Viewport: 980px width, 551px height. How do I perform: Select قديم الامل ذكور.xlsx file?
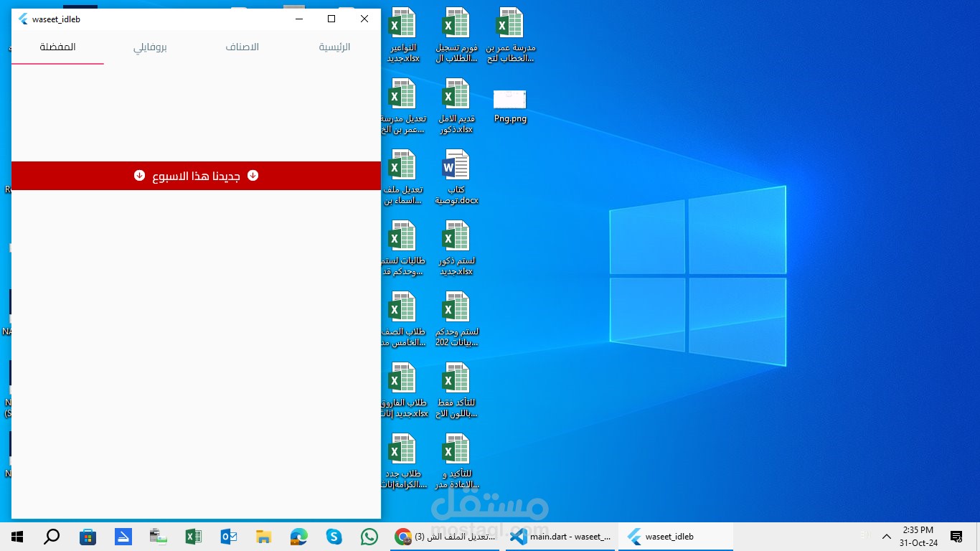click(x=456, y=106)
